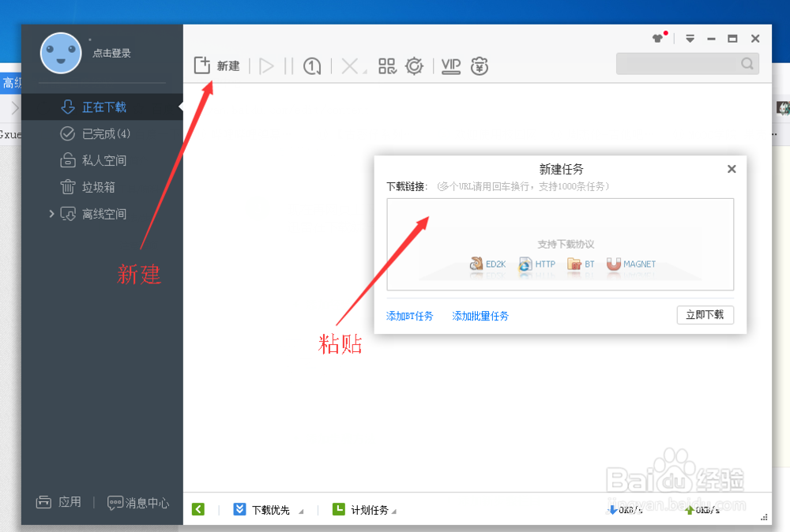Image resolution: width=790 pixels, height=532 pixels.
Task: Click the 添加批量任务 link
Action: click(x=480, y=315)
